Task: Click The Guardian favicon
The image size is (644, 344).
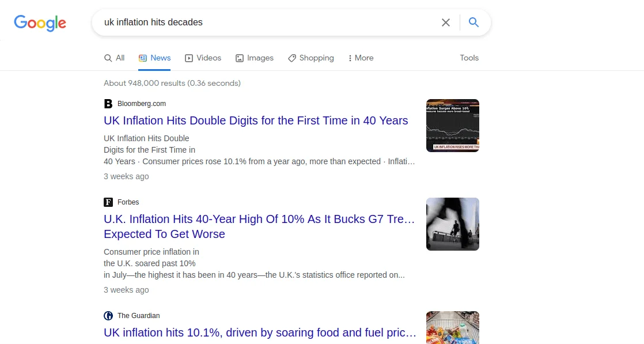Action: 108,316
